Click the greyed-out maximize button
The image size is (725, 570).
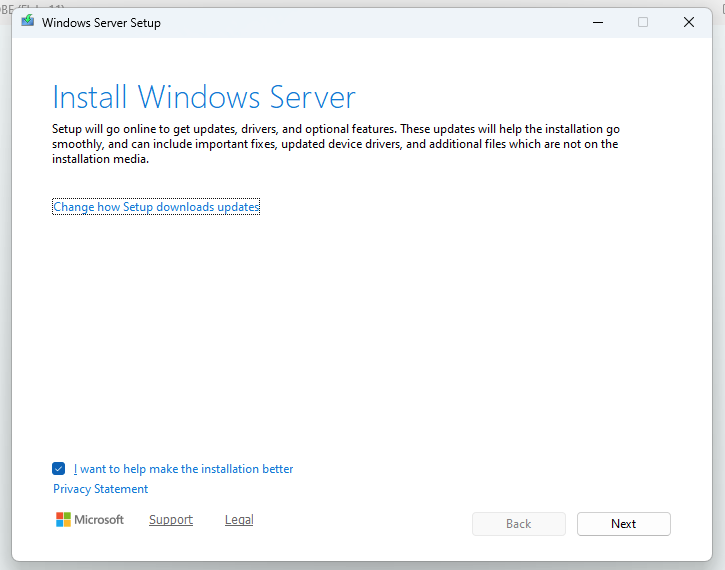point(643,22)
